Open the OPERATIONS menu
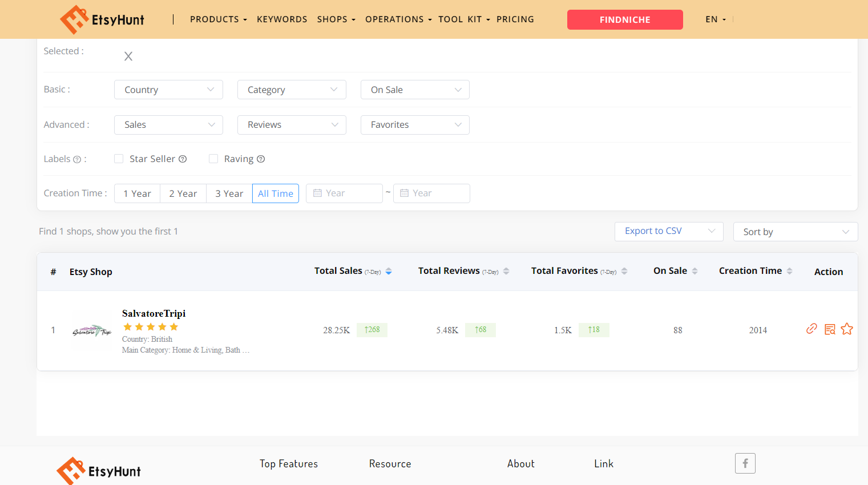Viewport: 868px width, 485px height. coord(398,19)
